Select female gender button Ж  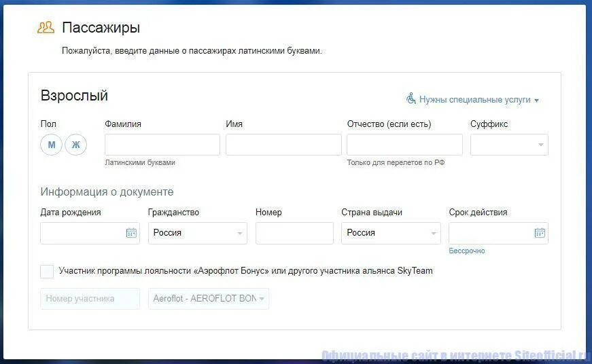click(x=76, y=145)
